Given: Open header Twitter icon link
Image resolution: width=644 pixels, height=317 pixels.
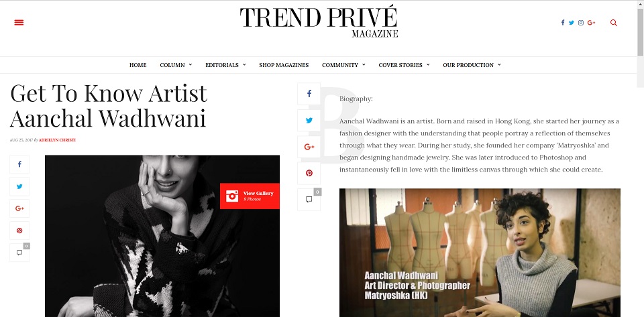Looking at the screenshot, I should pyautogui.click(x=572, y=23).
